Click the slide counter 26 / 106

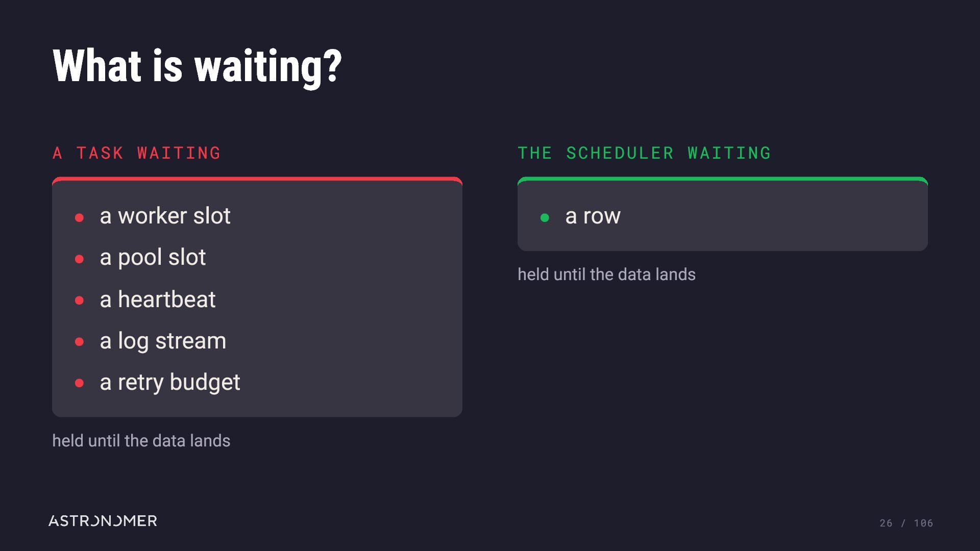pos(906,523)
